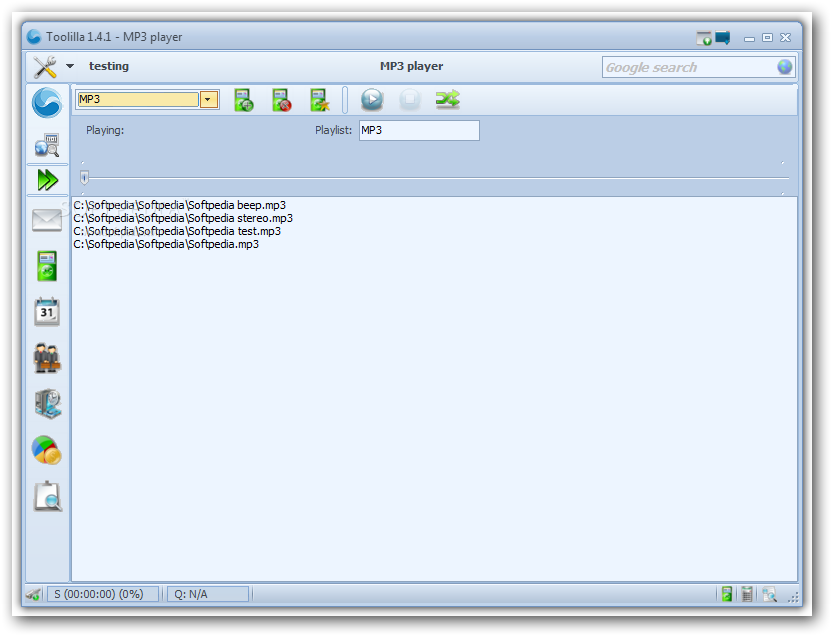The image size is (832, 636).
Task: Open the contacts people icon
Action: [x=47, y=358]
